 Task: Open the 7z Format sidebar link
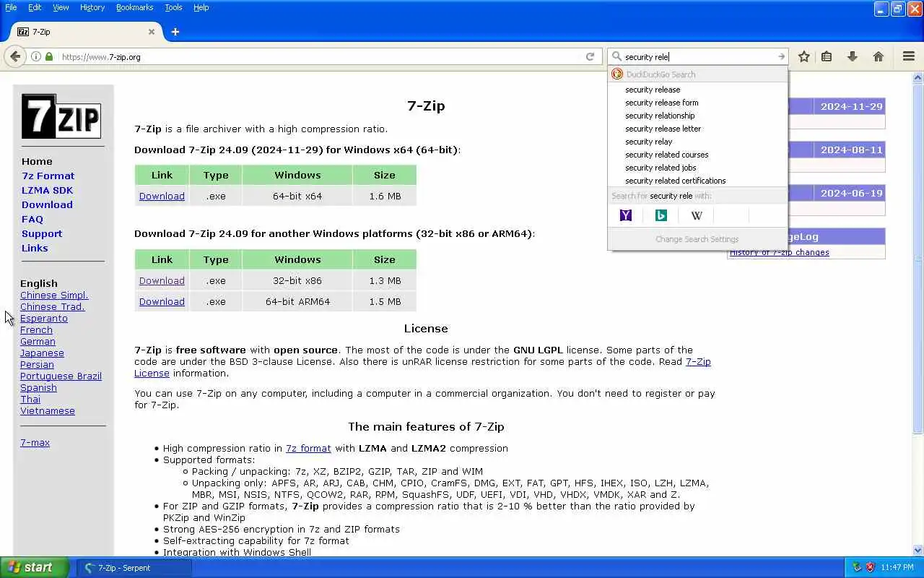pyautogui.click(x=48, y=176)
